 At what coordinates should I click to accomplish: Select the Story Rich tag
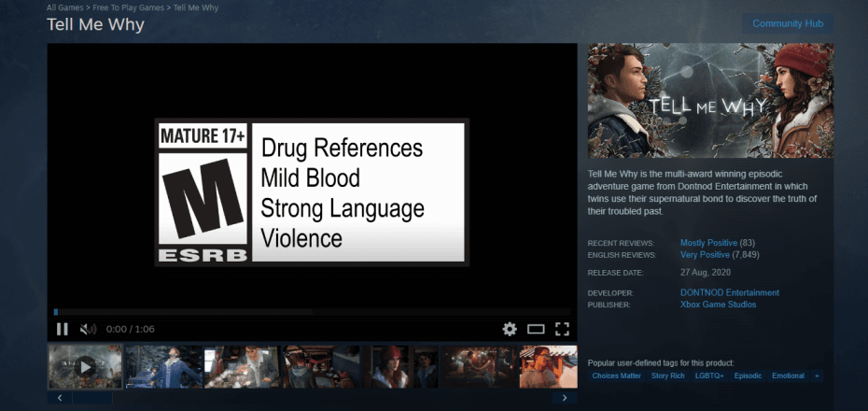click(667, 376)
